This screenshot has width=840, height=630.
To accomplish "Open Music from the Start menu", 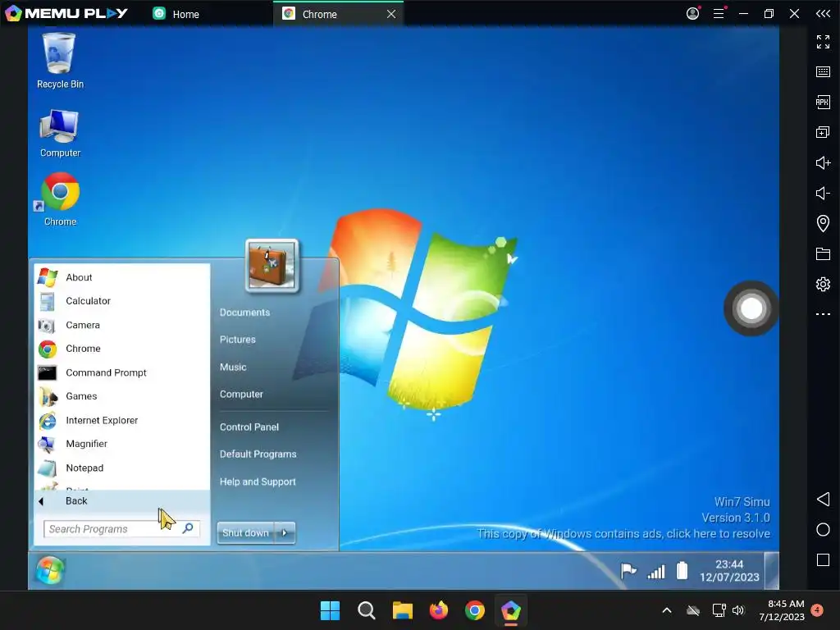I will [x=233, y=367].
